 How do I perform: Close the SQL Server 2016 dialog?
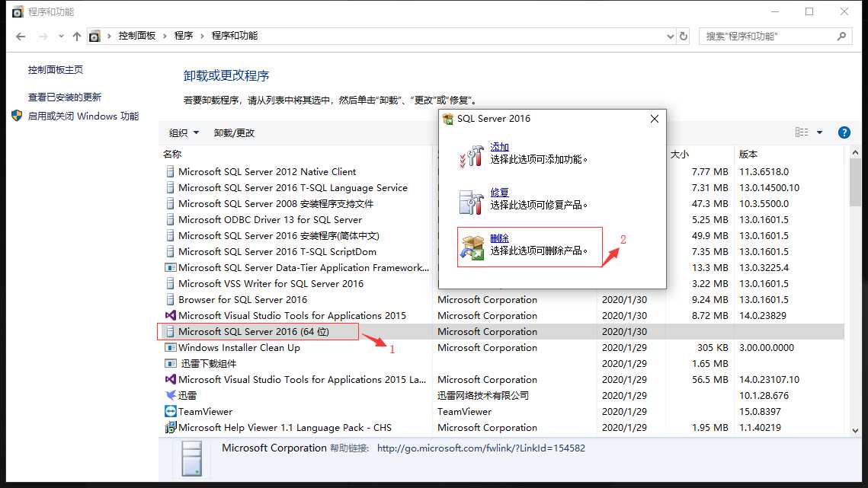tap(655, 119)
